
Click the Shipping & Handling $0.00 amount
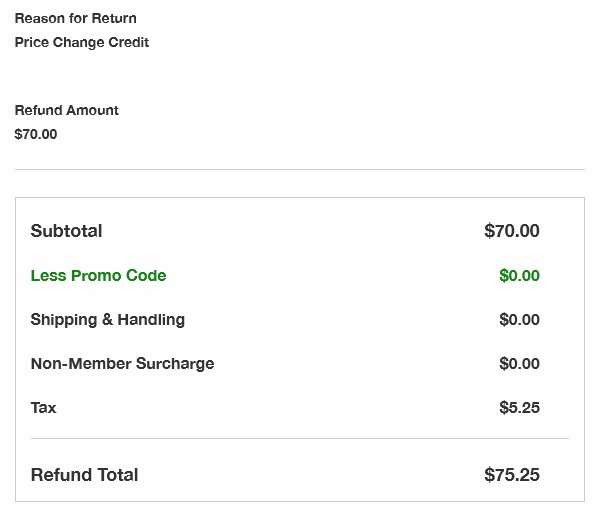coord(519,319)
